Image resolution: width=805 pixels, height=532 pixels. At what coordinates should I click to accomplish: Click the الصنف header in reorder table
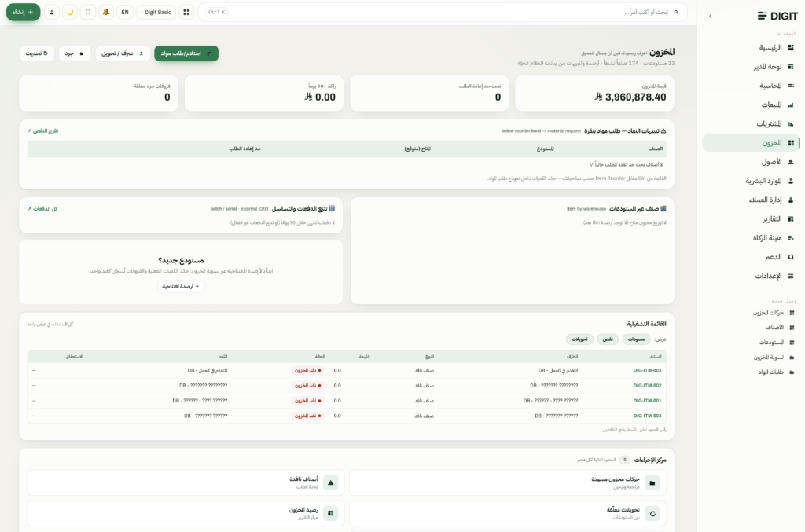(x=656, y=149)
